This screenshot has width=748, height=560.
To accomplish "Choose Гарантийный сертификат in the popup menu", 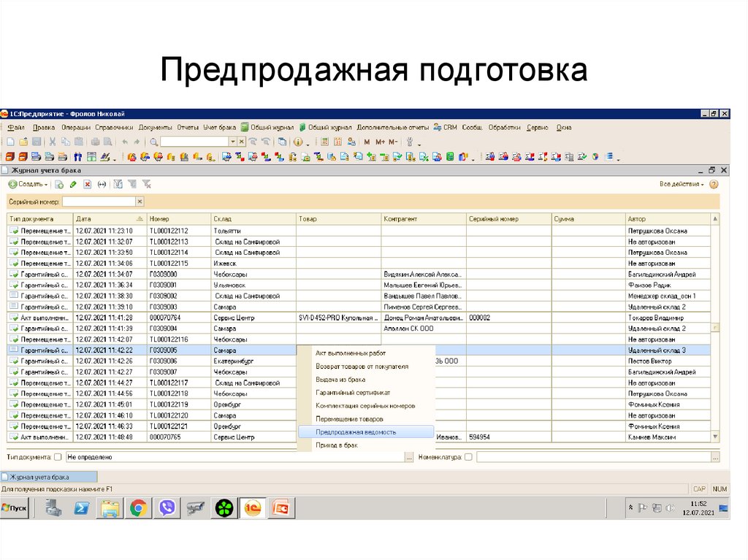I will [352, 392].
